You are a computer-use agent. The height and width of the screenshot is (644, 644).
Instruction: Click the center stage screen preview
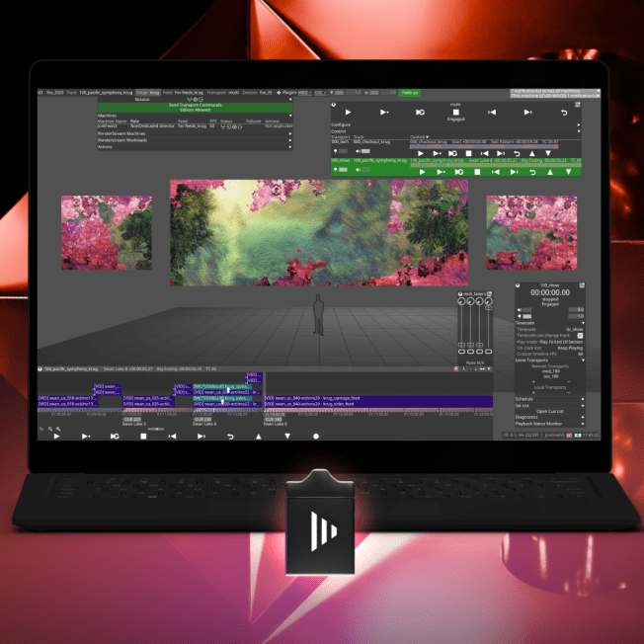(319, 232)
